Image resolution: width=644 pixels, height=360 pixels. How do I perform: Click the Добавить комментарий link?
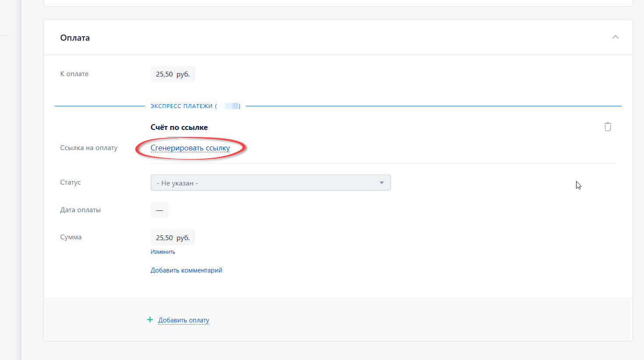point(186,270)
